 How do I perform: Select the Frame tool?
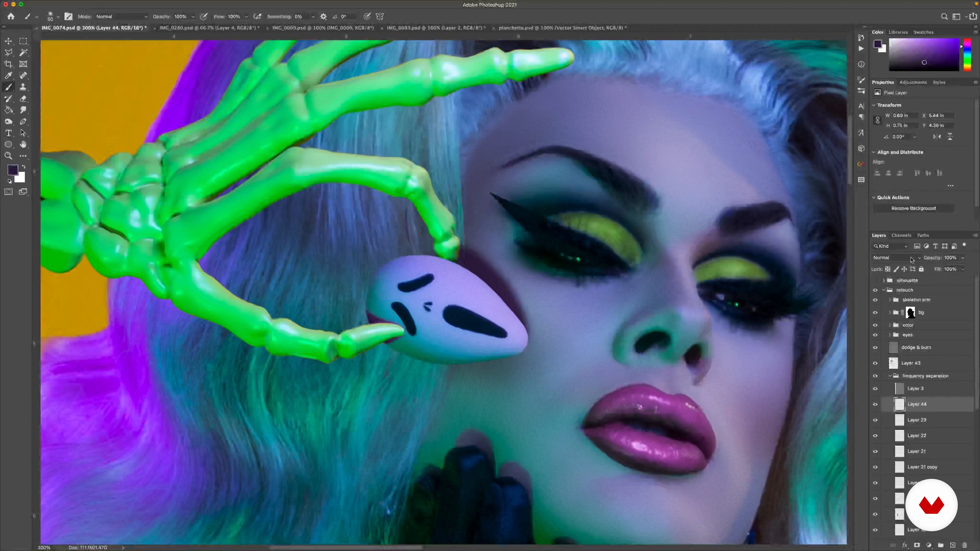pyautogui.click(x=23, y=64)
